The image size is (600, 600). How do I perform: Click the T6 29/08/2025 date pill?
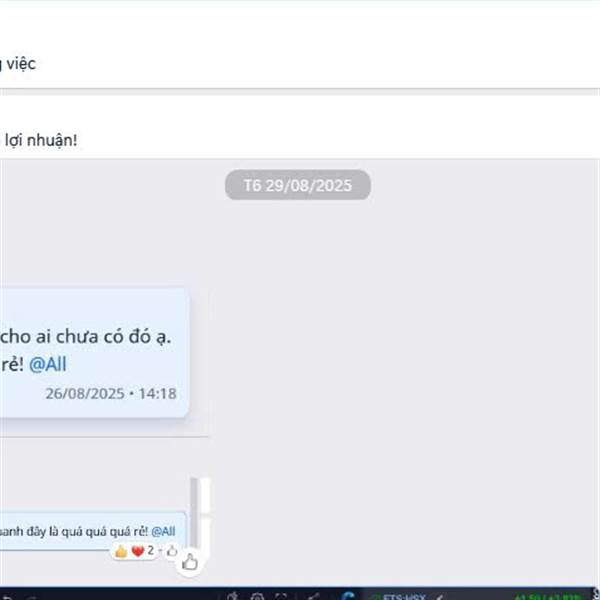click(x=298, y=185)
